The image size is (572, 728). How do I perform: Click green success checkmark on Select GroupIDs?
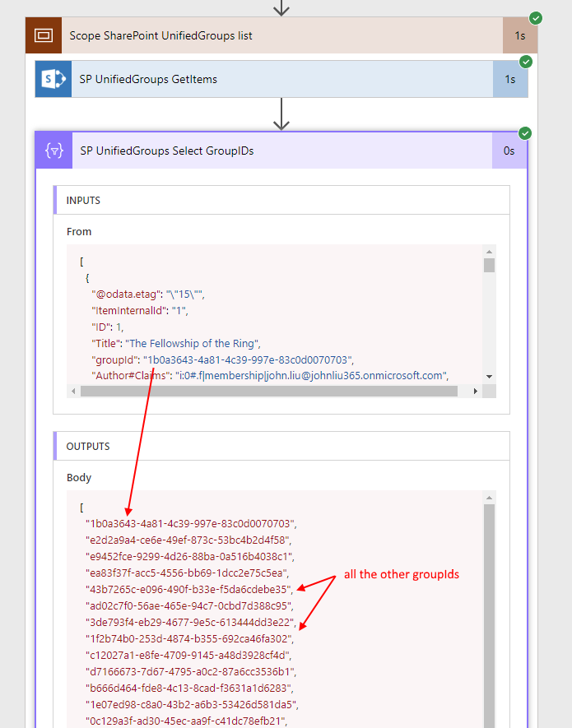click(x=525, y=133)
